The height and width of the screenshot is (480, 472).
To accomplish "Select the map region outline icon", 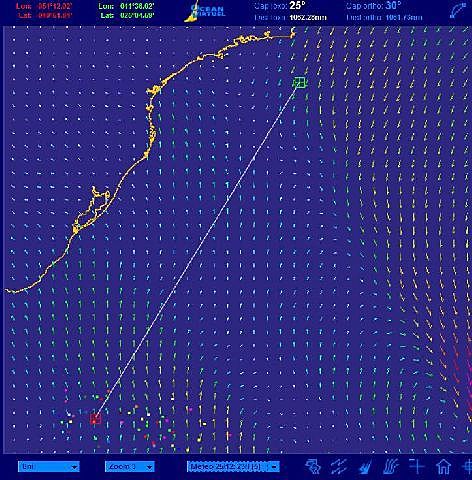I will point(313,466).
